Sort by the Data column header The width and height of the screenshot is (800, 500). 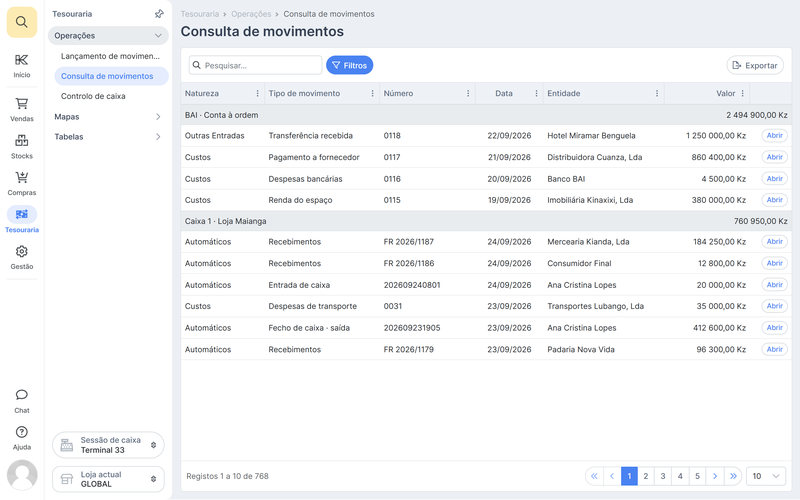point(504,93)
